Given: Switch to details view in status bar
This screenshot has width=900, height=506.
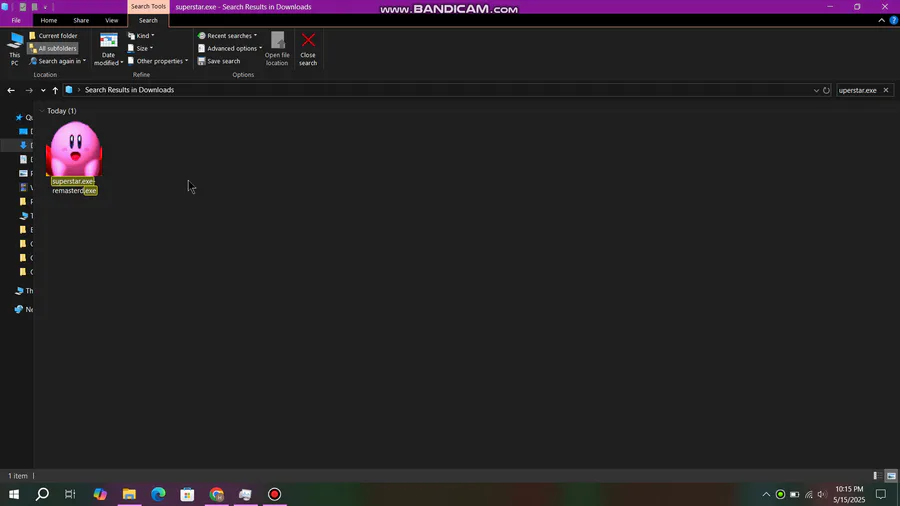Looking at the screenshot, I should pyautogui.click(x=877, y=476).
